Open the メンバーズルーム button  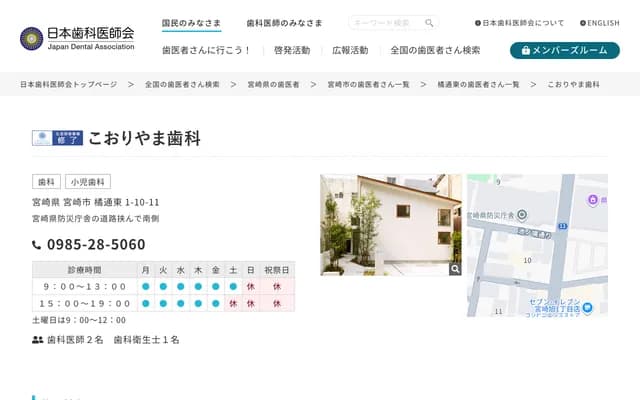[x=564, y=50]
